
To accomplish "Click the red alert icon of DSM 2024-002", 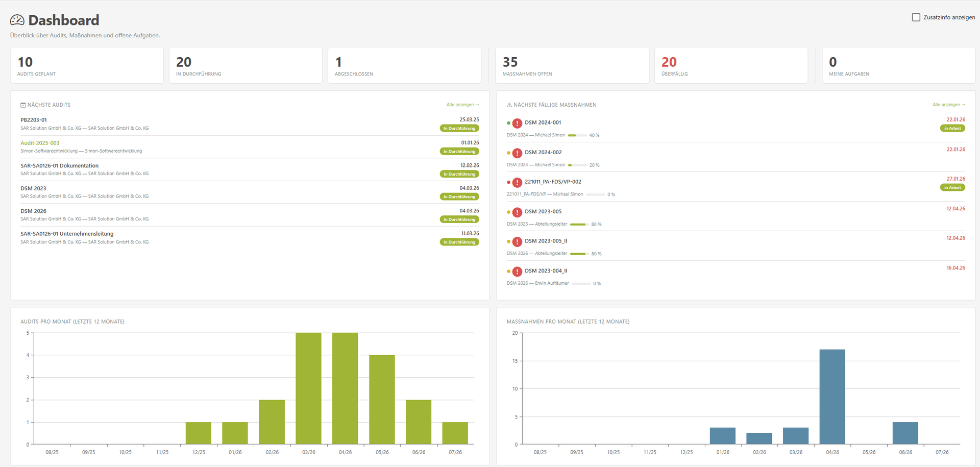I will click(517, 153).
